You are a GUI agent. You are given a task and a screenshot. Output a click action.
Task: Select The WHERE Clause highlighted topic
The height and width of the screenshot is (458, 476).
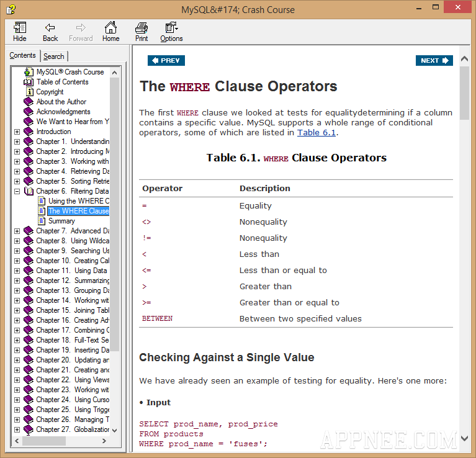(x=79, y=211)
